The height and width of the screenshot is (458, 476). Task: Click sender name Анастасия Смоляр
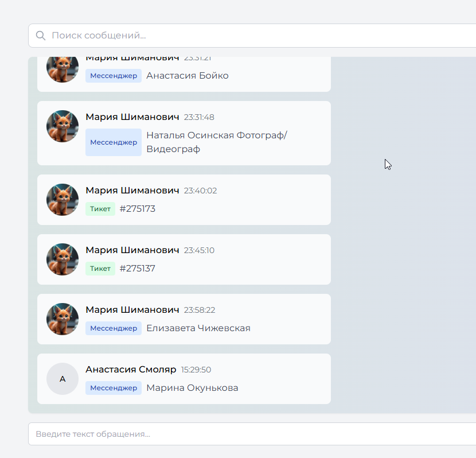pyautogui.click(x=131, y=369)
